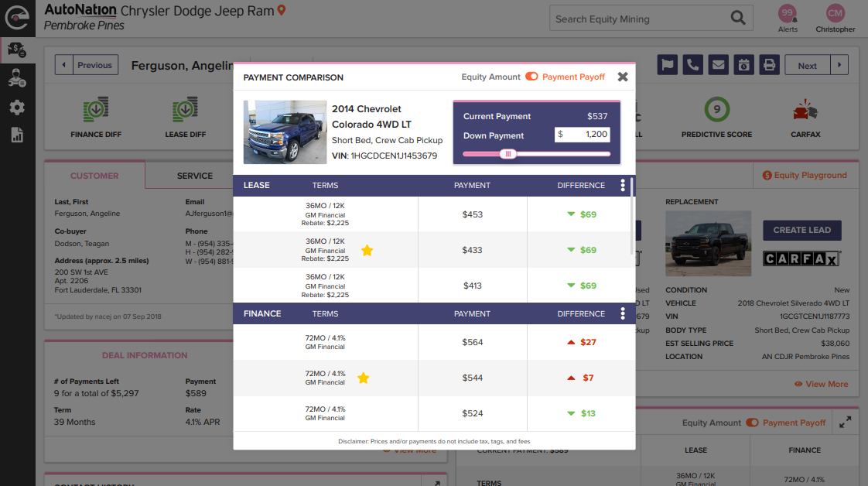Image resolution: width=868 pixels, height=486 pixels.
Task: Click the Carfax car crash icon
Action: 805,112
